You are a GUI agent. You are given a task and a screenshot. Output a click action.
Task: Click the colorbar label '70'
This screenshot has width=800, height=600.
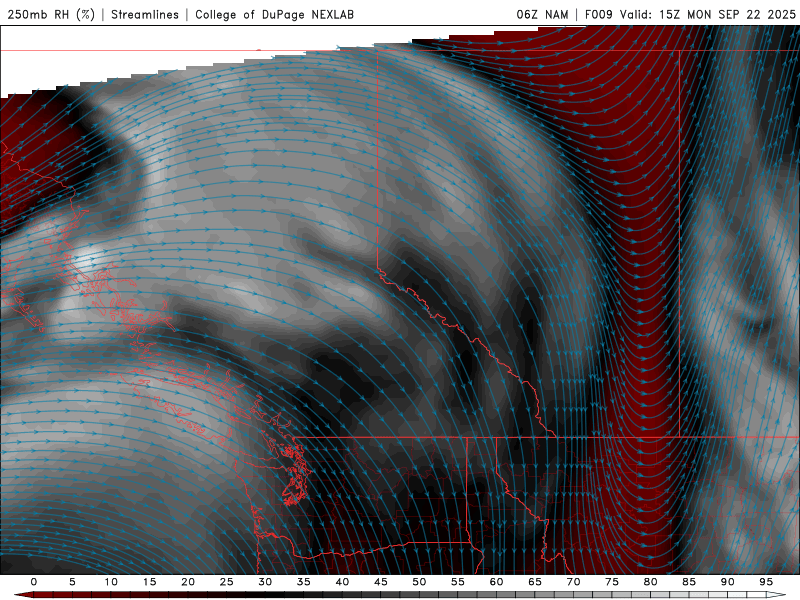(573, 582)
